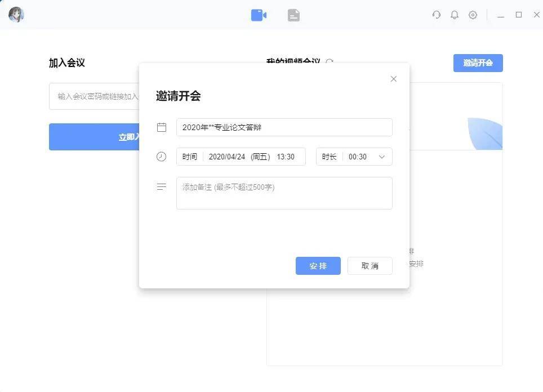Click the user avatar in top-left corner
Viewport: 543px width, 392px height.
pyautogui.click(x=16, y=15)
